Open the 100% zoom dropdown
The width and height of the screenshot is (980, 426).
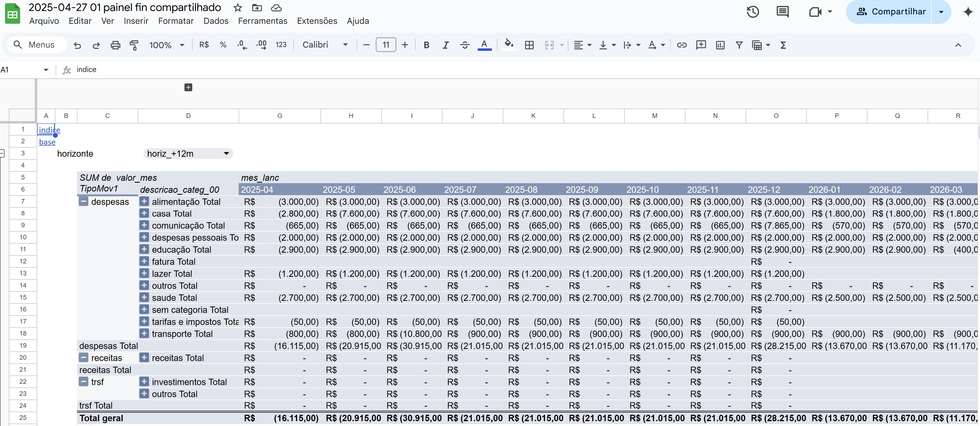pos(167,45)
